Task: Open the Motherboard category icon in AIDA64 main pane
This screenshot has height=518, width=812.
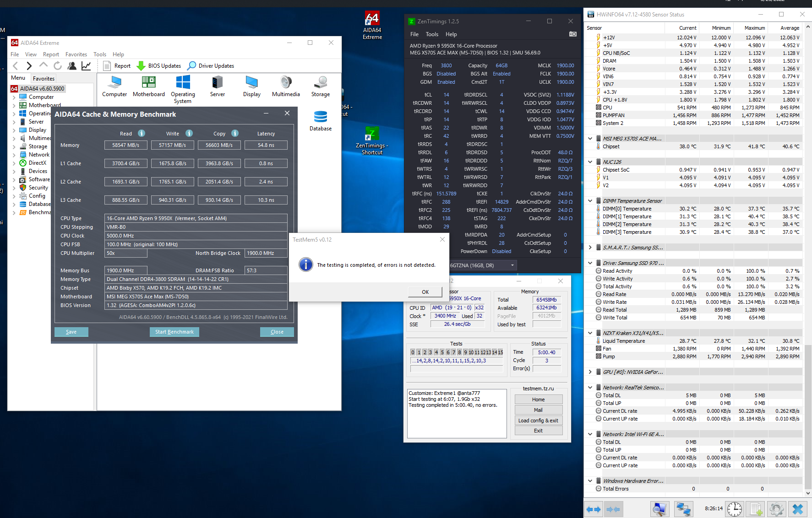Action: click(149, 86)
